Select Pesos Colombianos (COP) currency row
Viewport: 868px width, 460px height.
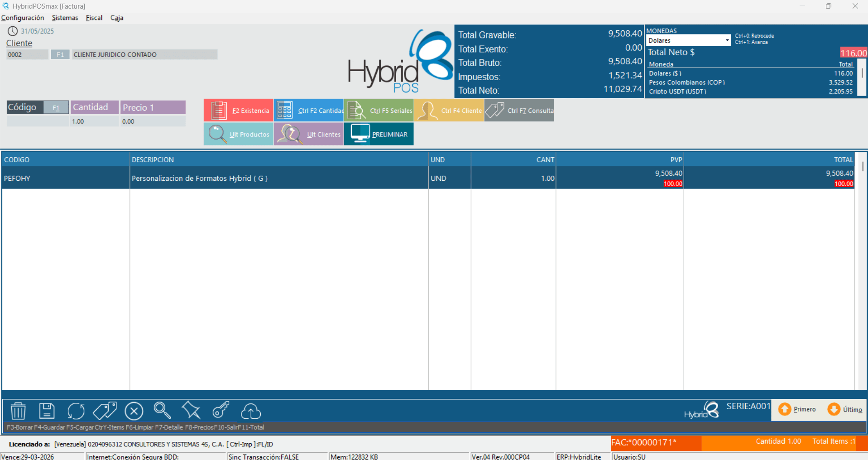tap(751, 82)
